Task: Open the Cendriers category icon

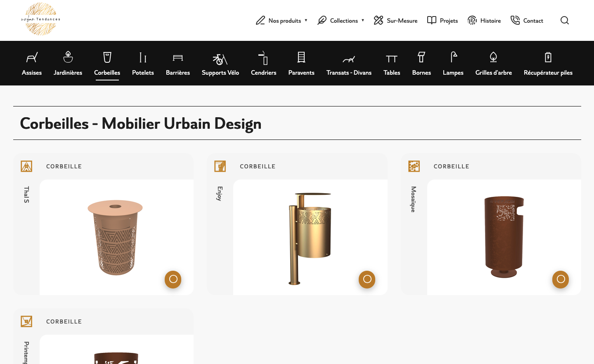Action: coord(263,58)
